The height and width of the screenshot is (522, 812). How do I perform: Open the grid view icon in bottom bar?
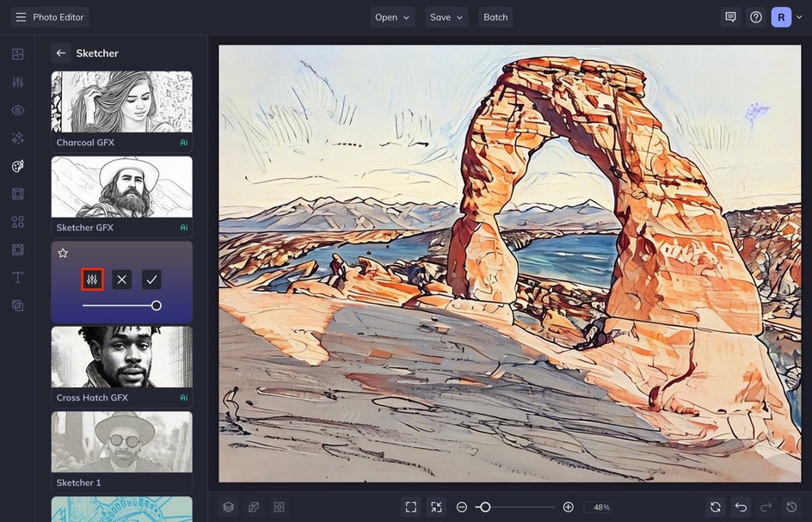click(279, 507)
